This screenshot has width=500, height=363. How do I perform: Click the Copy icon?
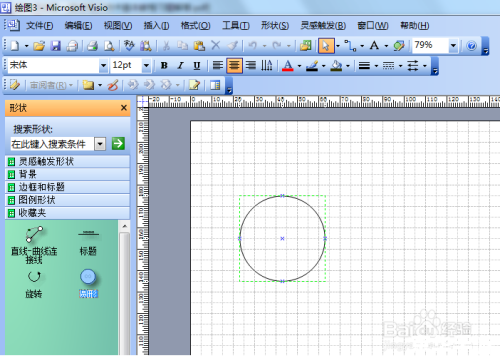pos(182,46)
